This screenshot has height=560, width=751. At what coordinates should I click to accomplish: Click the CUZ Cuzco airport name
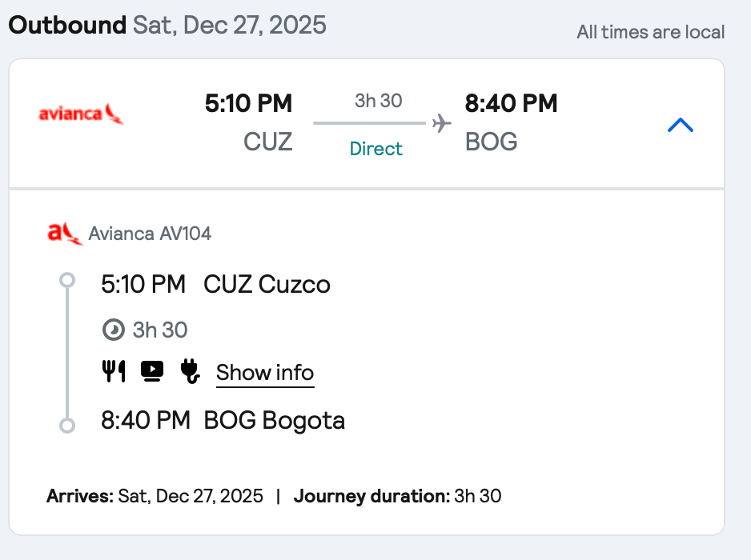267,284
